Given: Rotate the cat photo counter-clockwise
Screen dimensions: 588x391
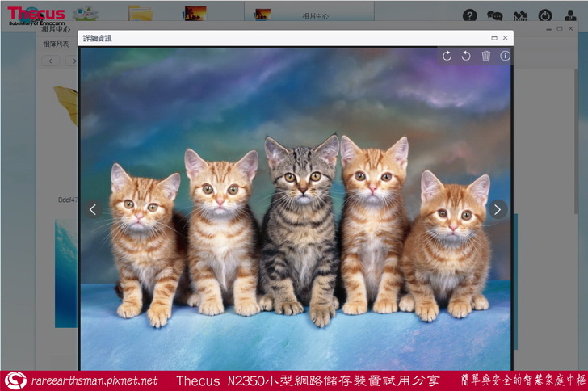Looking at the screenshot, I should click(466, 56).
